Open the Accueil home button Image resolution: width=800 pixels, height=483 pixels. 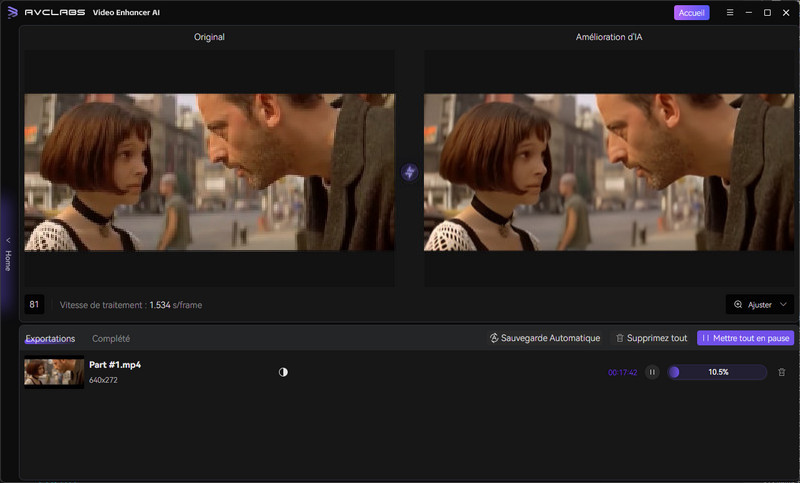click(691, 13)
